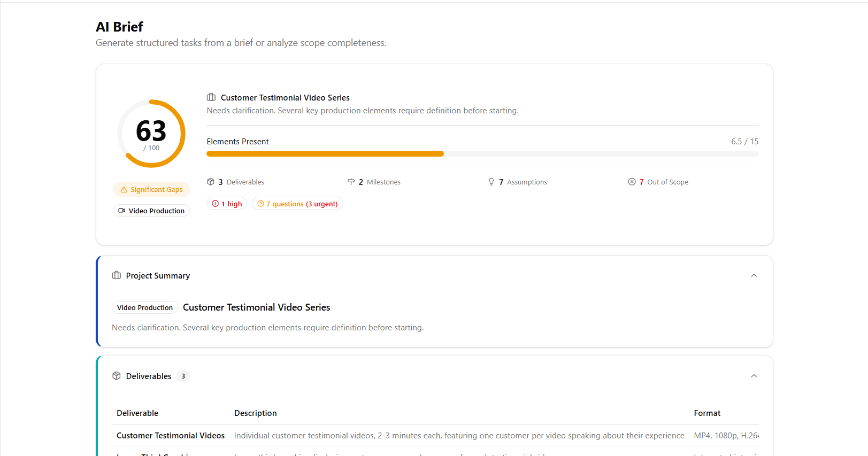Collapse the Deliverables section chevron
Image resolution: width=868 pixels, height=456 pixels.
[754, 376]
